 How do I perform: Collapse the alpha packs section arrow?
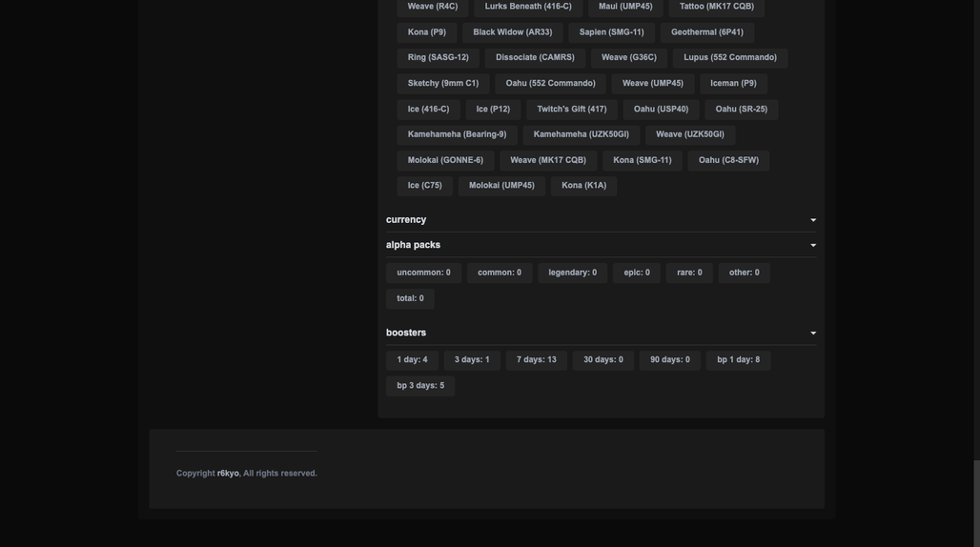click(x=813, y=246)
